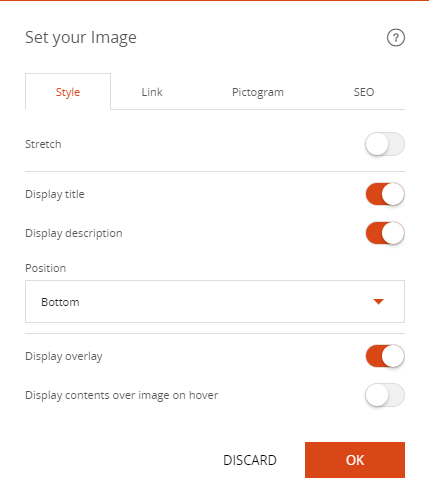The width and height of the screenshot is (429, 503).
Task: Click the Display description label text
Action: [x=74, y=233]
